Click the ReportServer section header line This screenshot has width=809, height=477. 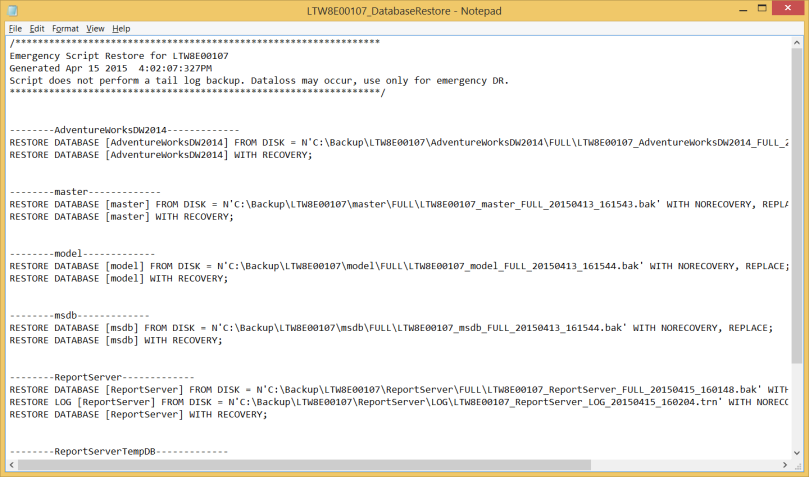click(102, 377)
